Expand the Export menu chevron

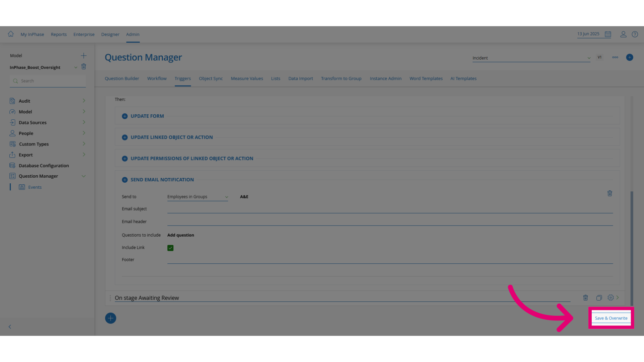coord(84,154)
